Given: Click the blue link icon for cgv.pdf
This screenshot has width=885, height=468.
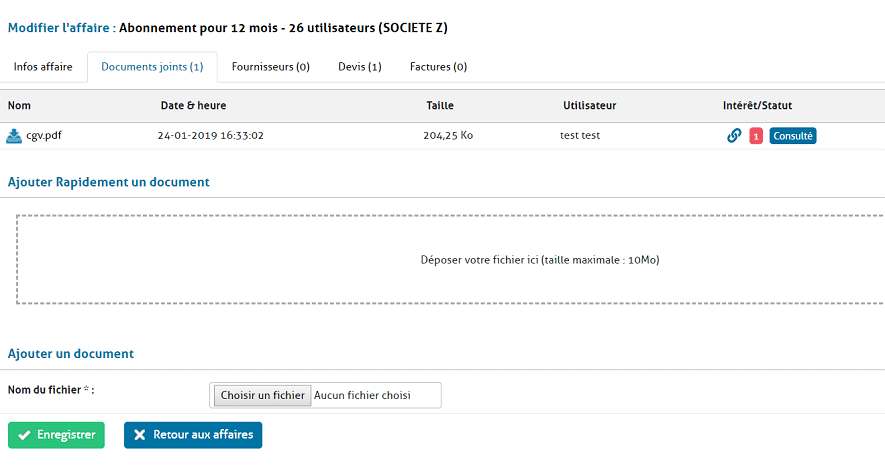Looking at the screenshot, I should (x=734, y=136).
